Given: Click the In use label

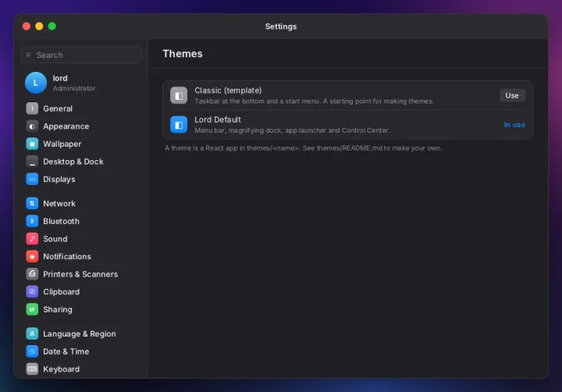Looking at the screenshot, I should [x=514, y=124].
